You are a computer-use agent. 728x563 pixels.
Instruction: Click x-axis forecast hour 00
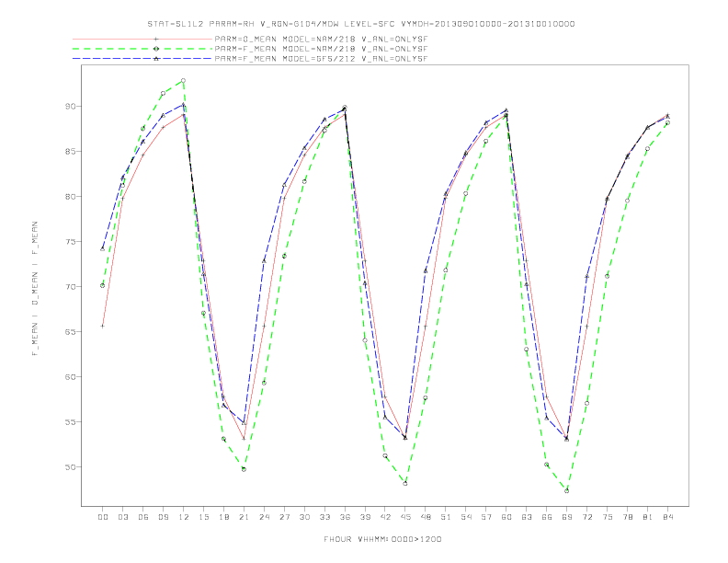point(103,517)
